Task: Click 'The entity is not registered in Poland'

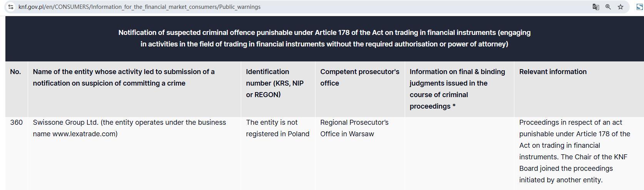Action: pos(277,128)
